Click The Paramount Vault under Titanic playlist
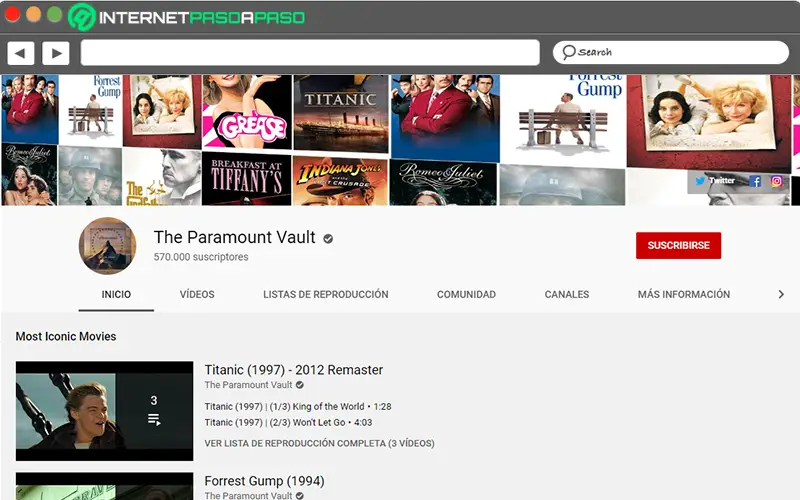The height and width of the screenshot is (500, 800). 248,385
